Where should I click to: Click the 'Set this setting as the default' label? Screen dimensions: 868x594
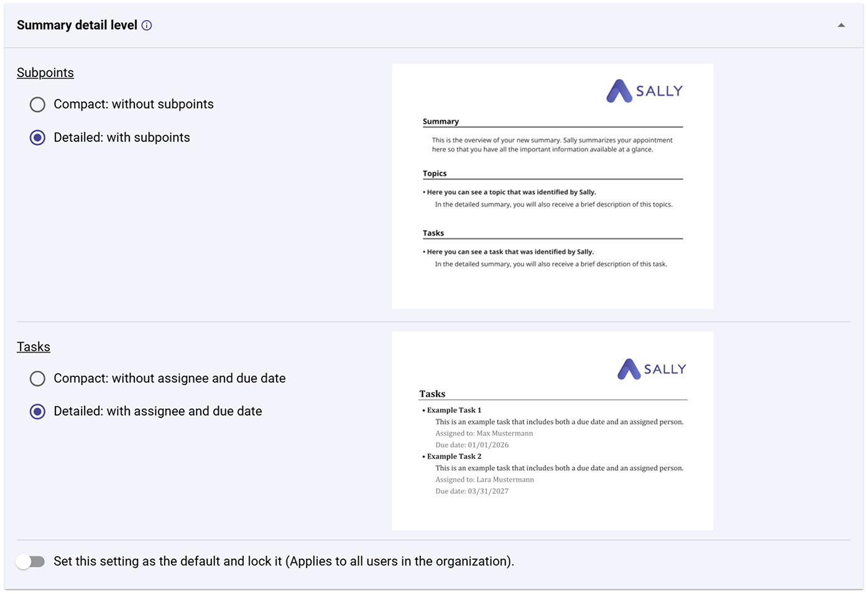[284, 562]
